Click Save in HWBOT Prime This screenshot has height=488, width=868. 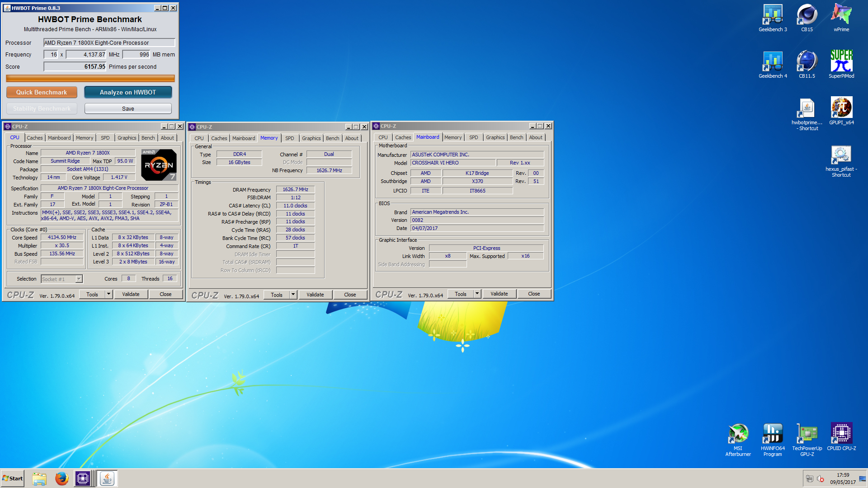(x=128, y=108)
